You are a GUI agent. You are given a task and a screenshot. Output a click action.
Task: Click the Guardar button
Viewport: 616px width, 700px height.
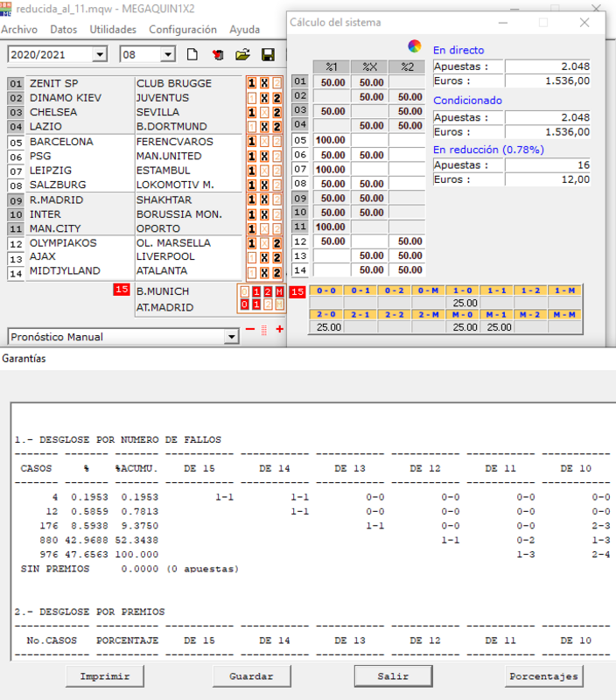[x=252, y=676]
